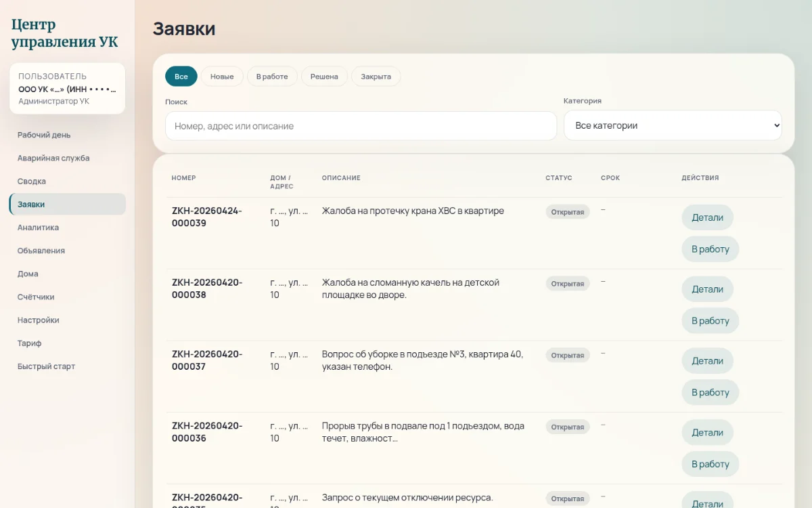Screen dimensions: 812x508
Task: Click request number ZKH-20260424-000039
Action: point(207,217)
